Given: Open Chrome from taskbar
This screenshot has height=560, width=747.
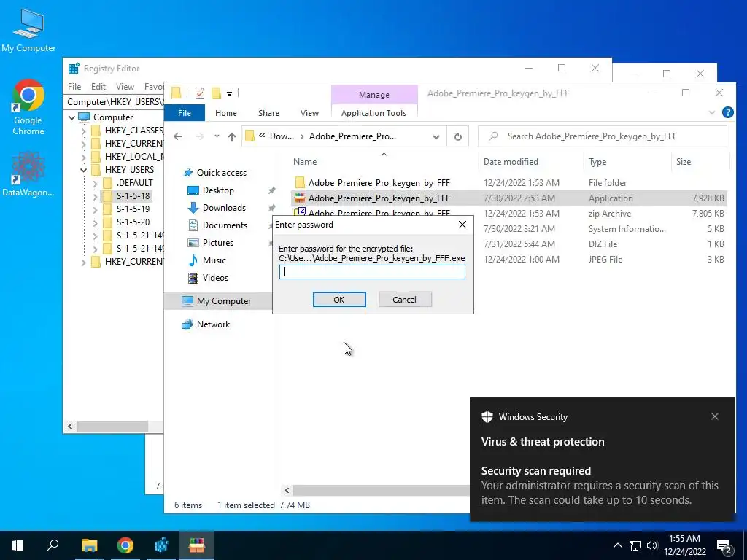Looking at the screenshot, I should coord(125,545).
